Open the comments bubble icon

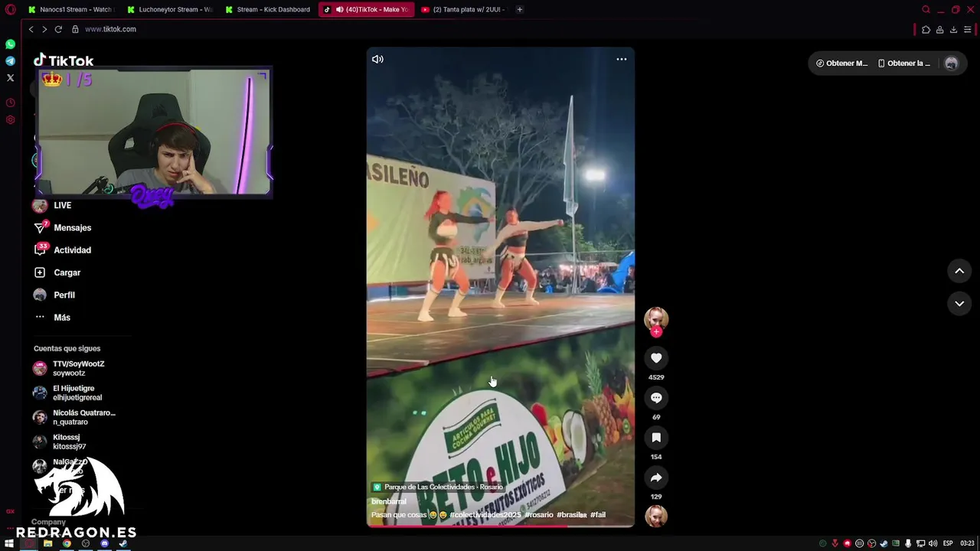coord(656,398)
